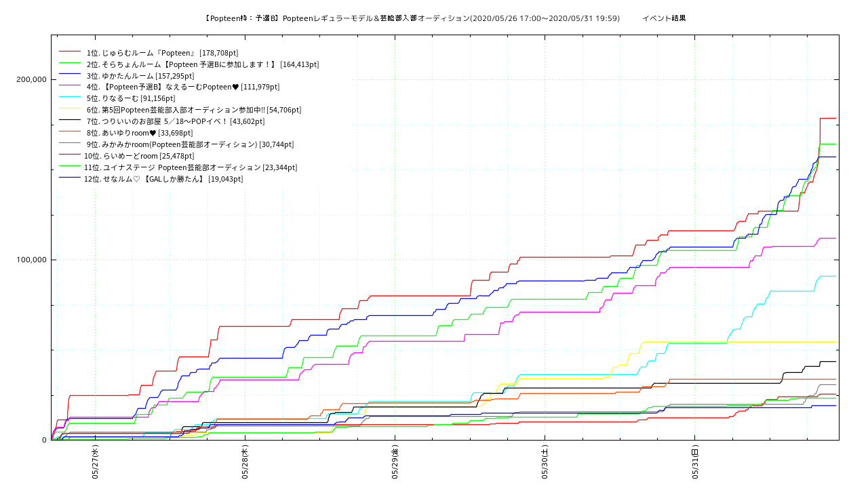Select legend entry '9位. みかみかroom'
Viewport: 868px width, 488px height.
click(x=190, y=144)
